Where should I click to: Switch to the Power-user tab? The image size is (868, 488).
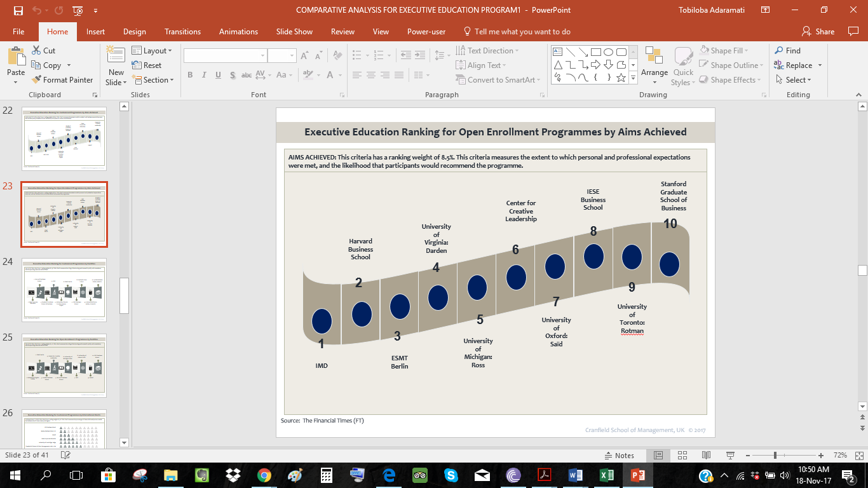[x=426, y=32]
